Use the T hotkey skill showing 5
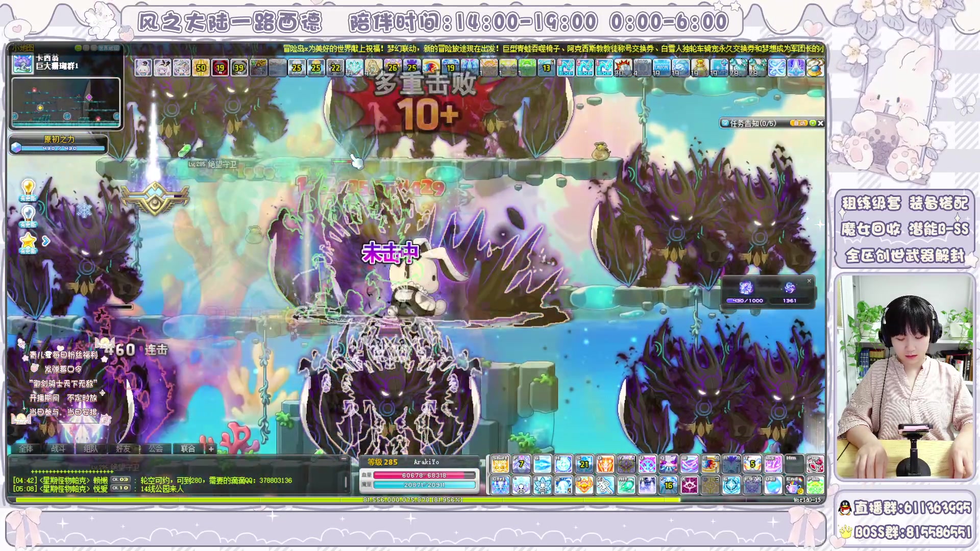 coord(752,464)
